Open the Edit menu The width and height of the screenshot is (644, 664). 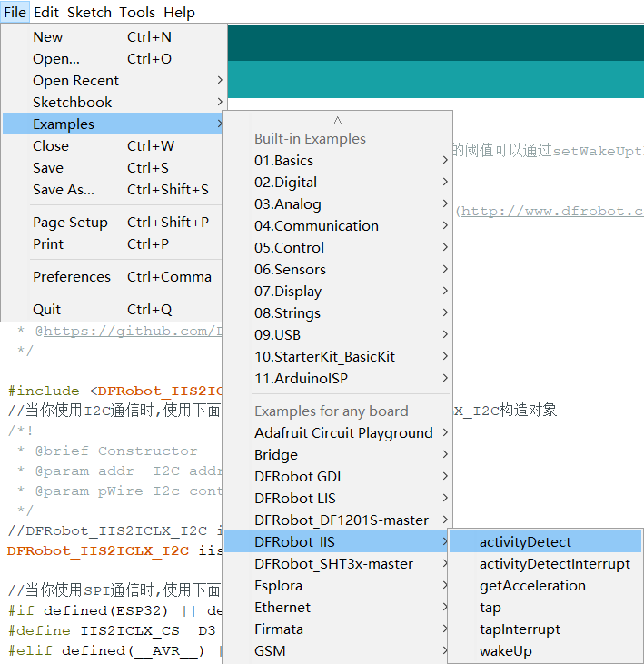(45, 13)
